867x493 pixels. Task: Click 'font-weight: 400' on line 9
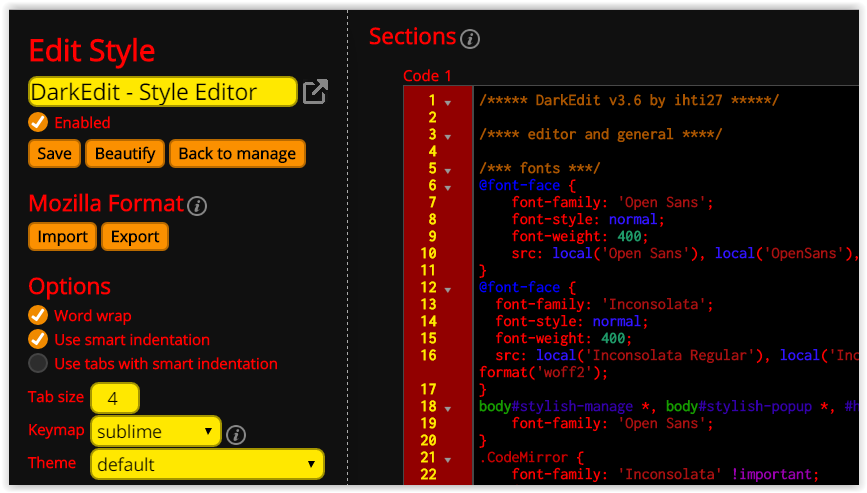[x=579, y=236]
